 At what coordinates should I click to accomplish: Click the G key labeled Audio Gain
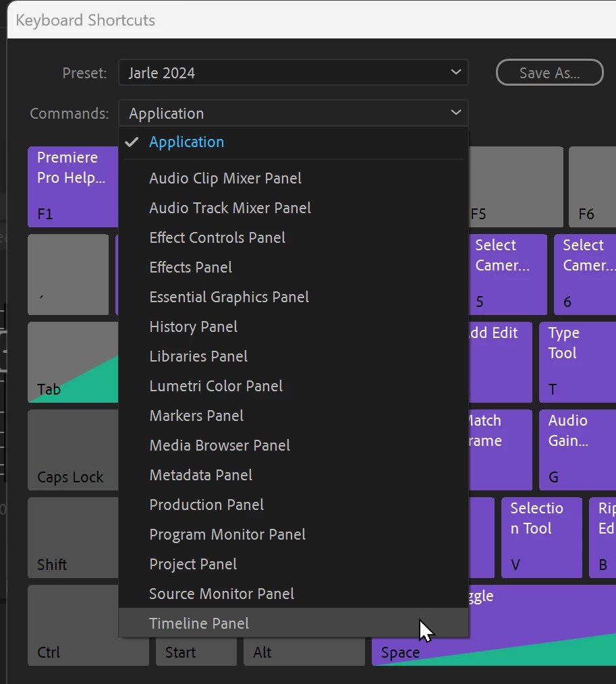[578, 450]
